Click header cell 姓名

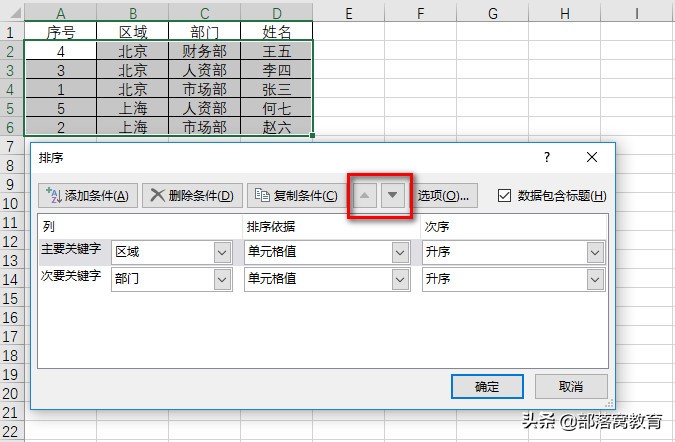click(x=277, y=32)
